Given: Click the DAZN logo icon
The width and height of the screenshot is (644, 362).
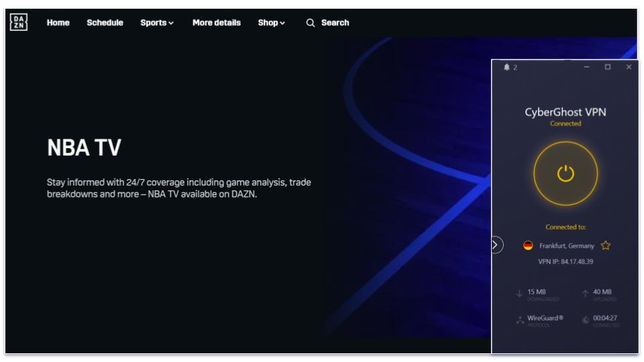Looking at the screenshot, I should pyautogui.click(x=19, y=22).
